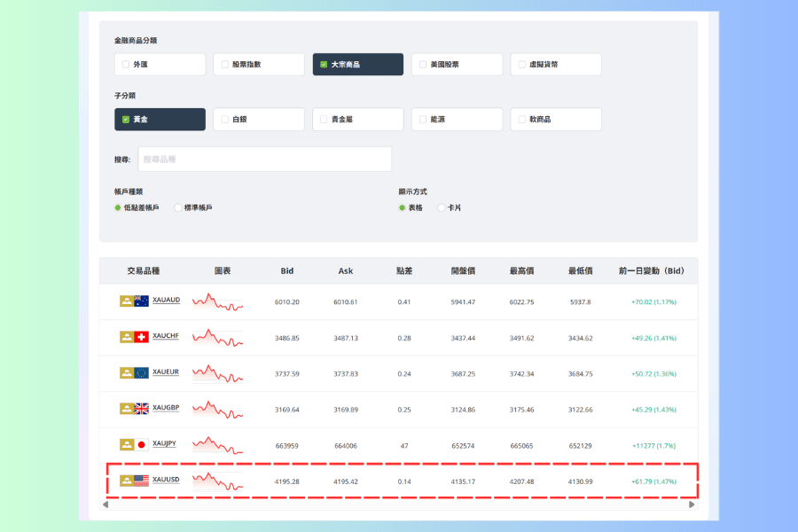Check the 虛擬貨幣 category checkbox
Viewport: 798px width, 532px height.
(x=521, y=65)
